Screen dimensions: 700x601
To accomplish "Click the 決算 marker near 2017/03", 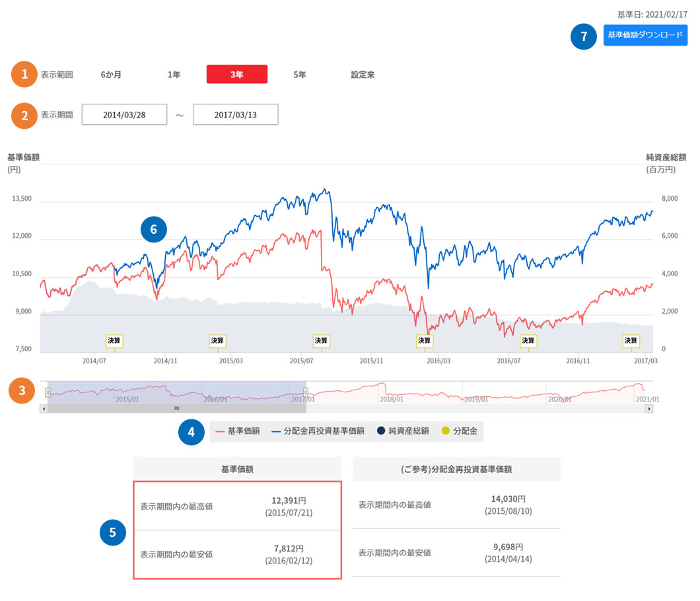I will point(631,341).
